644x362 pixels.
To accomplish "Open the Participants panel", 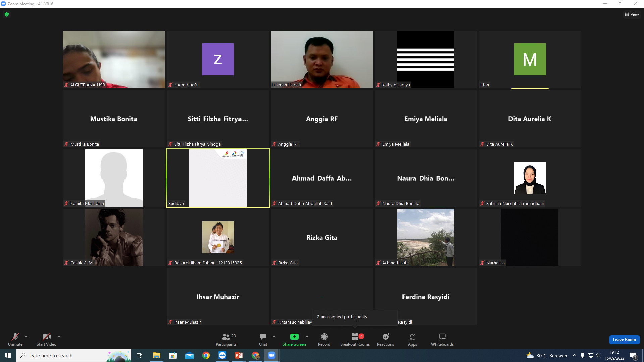I will click(226, 339).
